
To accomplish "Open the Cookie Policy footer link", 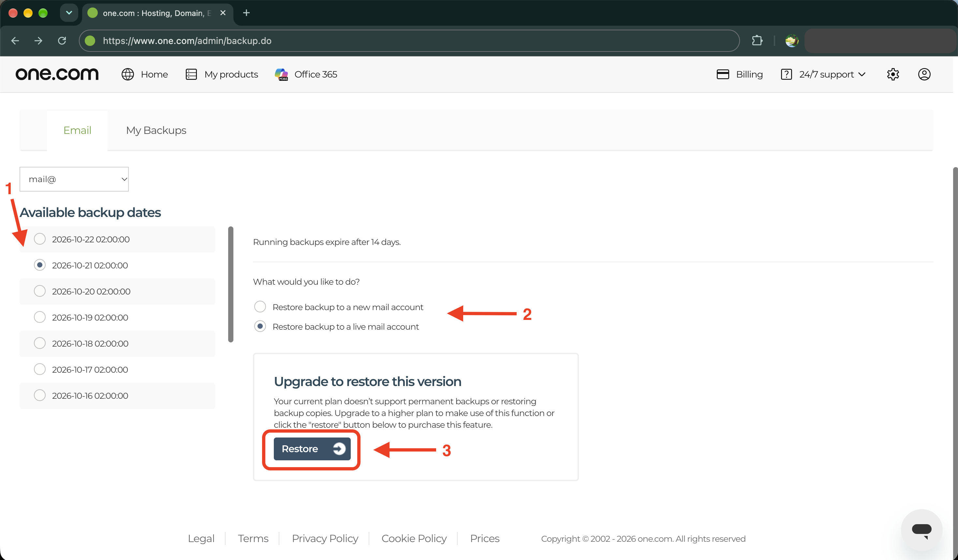I will tap(414, 538).
